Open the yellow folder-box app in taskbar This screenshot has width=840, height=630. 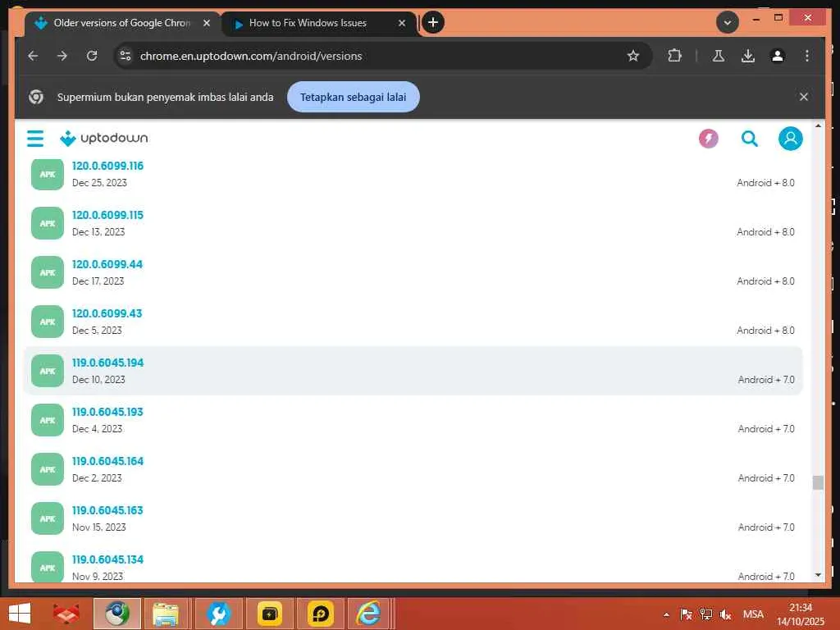coord(269,614)
